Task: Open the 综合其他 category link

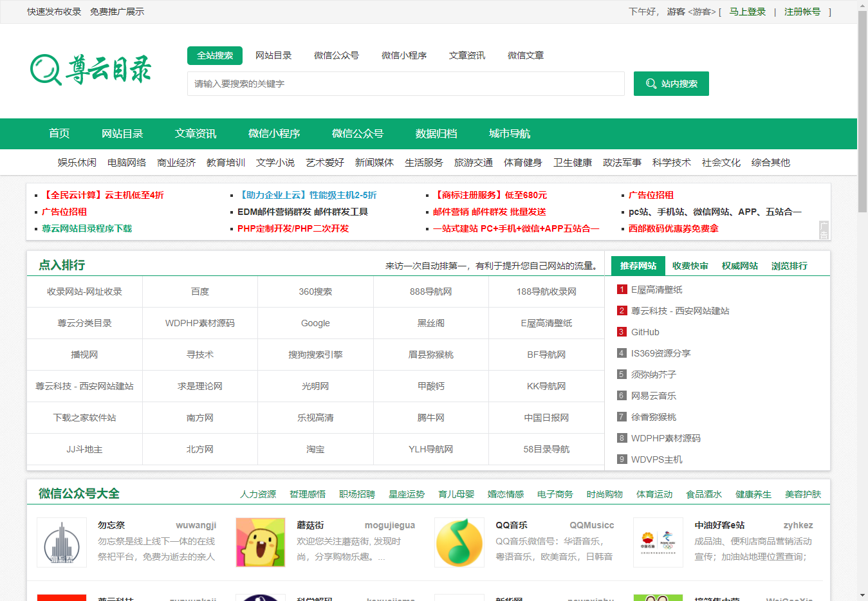Action: [x=771, y=163]
